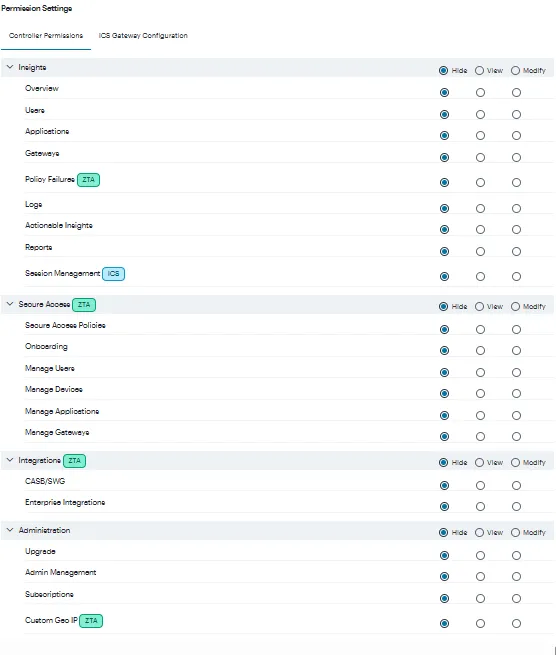Screen dimensions: 556x655
Task: Switch to ICS Gateway Configuration tab
Action: pyautogui.click(x=143, y=36)
